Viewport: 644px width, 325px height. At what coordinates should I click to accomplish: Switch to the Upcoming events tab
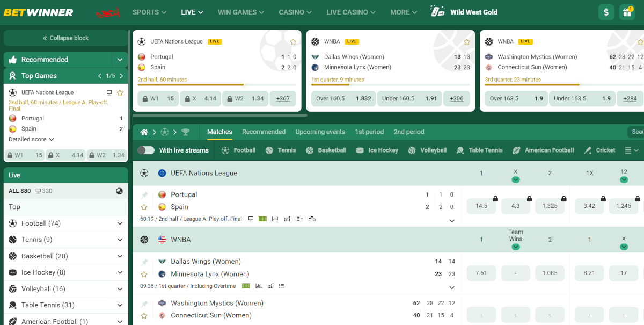(x=320, y=132)
